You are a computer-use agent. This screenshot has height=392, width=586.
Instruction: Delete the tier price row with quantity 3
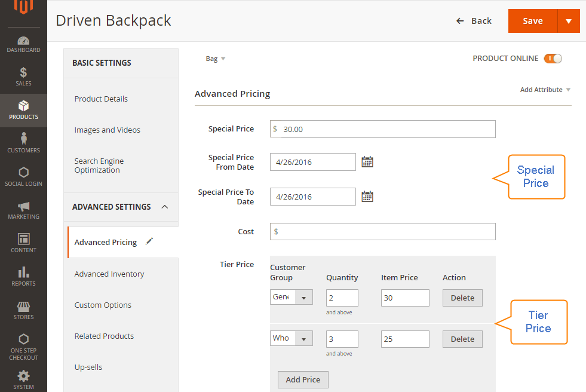coord(462,339)
